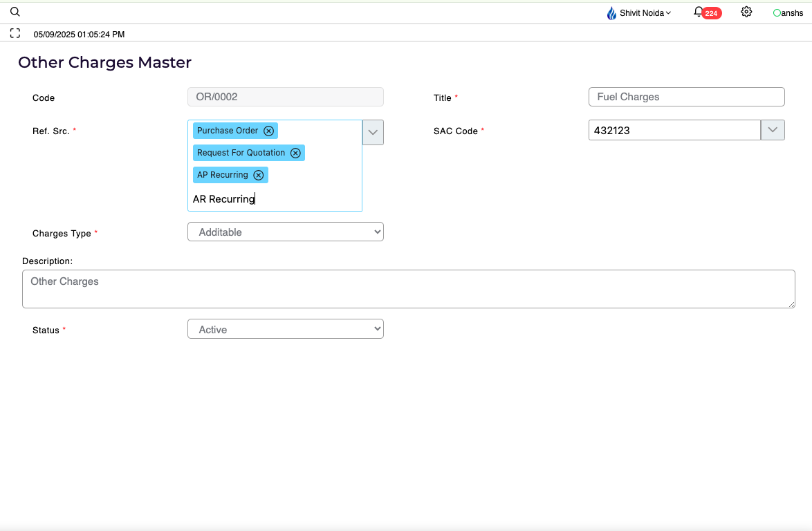Open the Charges Type dropdown
The width and height of the screenshot is (812, 531).
pyautogui.click(x=285, y=232)
